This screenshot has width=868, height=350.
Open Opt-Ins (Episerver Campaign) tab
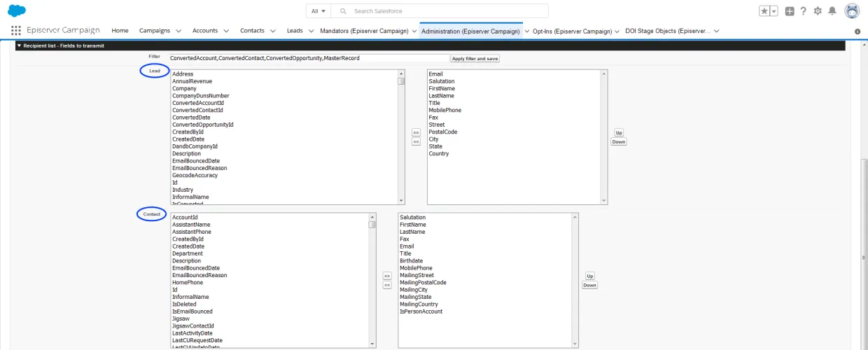point(573,31)
